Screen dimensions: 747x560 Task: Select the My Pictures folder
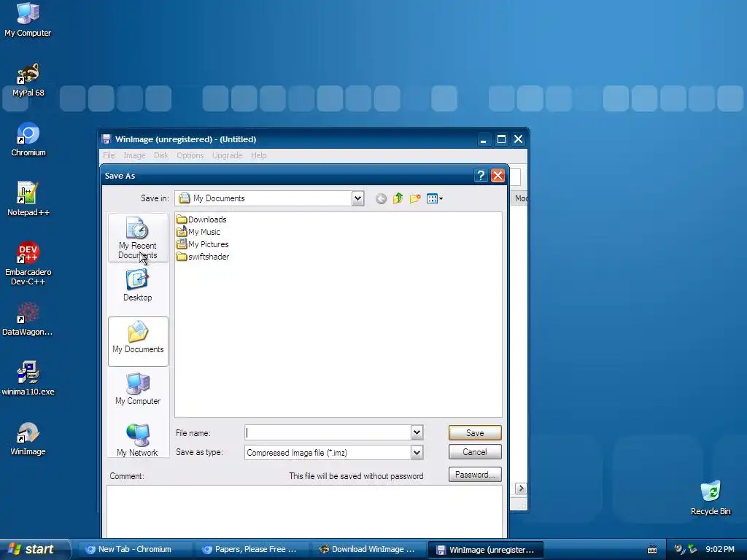[203, 244]
